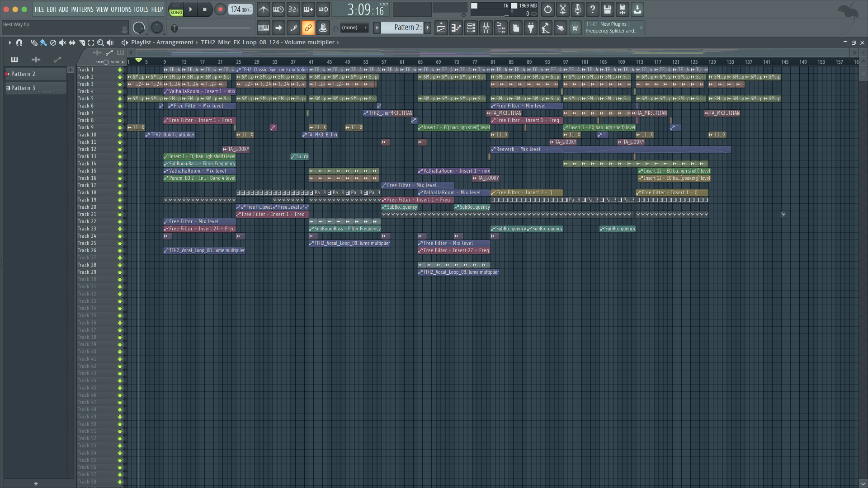The width and height of the screenshot is (868, 488).
Task: Choose the Select tool
Action: tap(91, 42)
